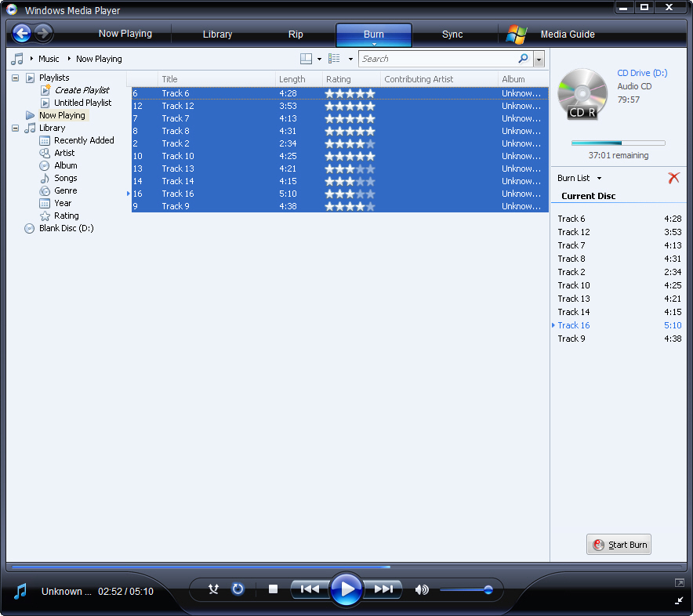Open the search options dropdown
Screen dimensions: 693x616
(539, 59)
